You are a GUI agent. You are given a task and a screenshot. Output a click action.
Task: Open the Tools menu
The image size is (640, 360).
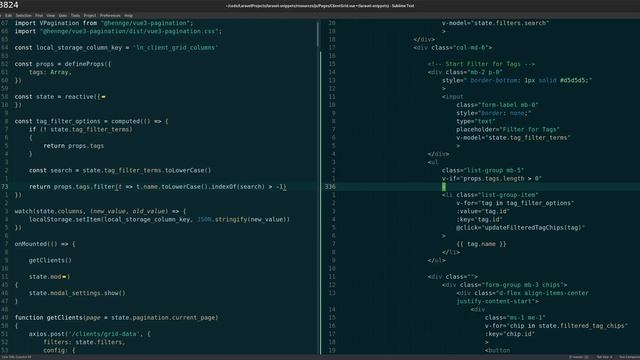[76, 16]
